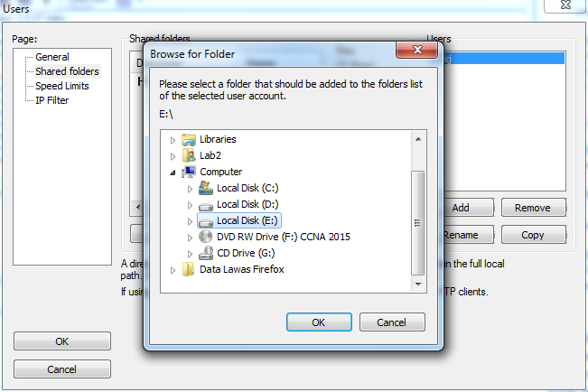Image resolution: width=588 pixels, height=392 pixels.
Task: Click the CD Drive (G:) icon
Action: pos(206,253)
